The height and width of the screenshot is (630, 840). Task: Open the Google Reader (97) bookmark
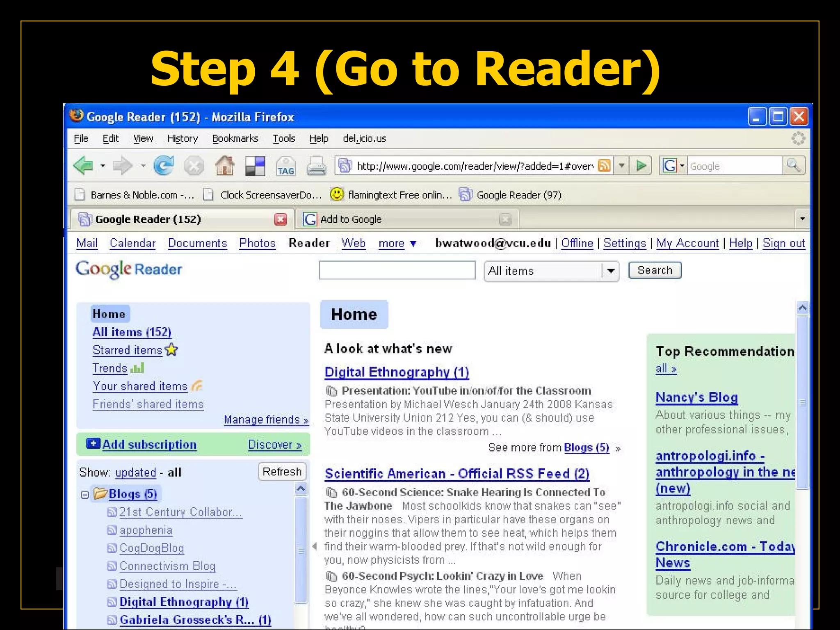click(x=510, y=194)
